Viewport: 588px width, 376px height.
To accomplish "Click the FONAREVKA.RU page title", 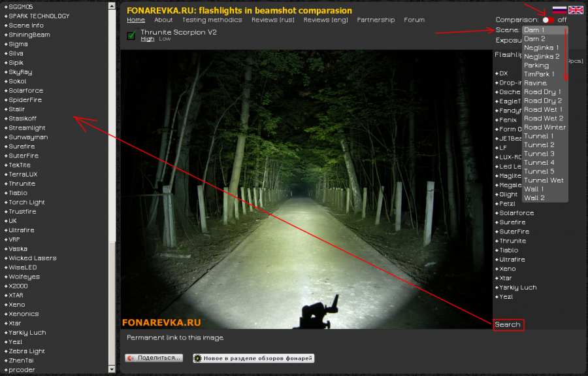I will 239,10.
